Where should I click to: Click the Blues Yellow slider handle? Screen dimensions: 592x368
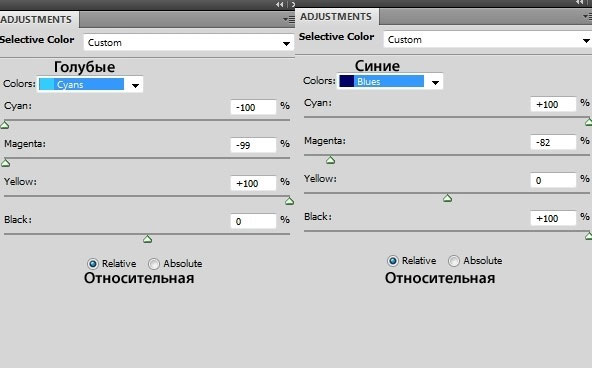click(x=447, y=198)
